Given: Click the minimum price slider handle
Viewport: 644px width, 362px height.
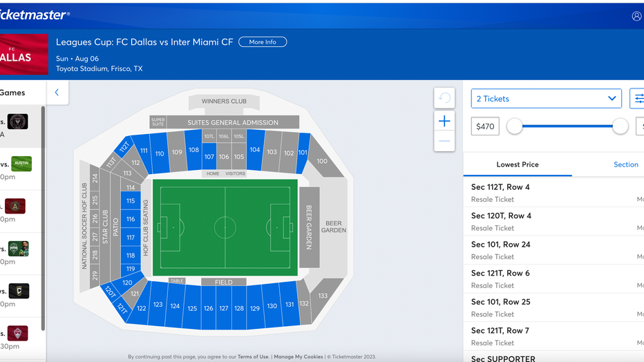Looking at the screenshot, I should [x=514, y=126].
